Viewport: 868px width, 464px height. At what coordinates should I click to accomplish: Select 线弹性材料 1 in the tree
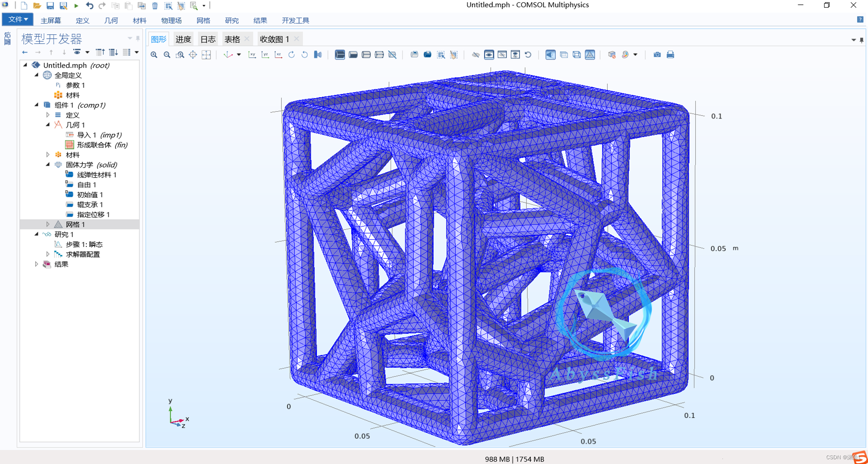point(96,175)
